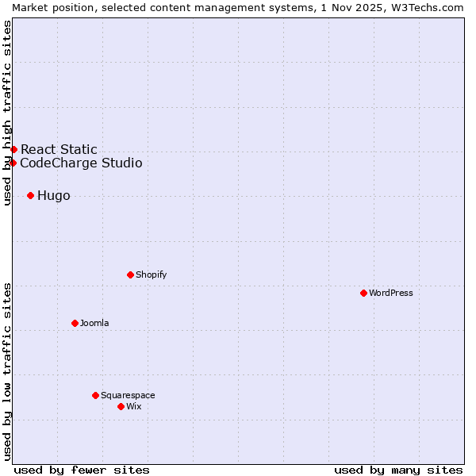The width and height of the screenshot is (476, 476).
Task: Select the Hugo red diamond marker
Action: tap(30, 195)
